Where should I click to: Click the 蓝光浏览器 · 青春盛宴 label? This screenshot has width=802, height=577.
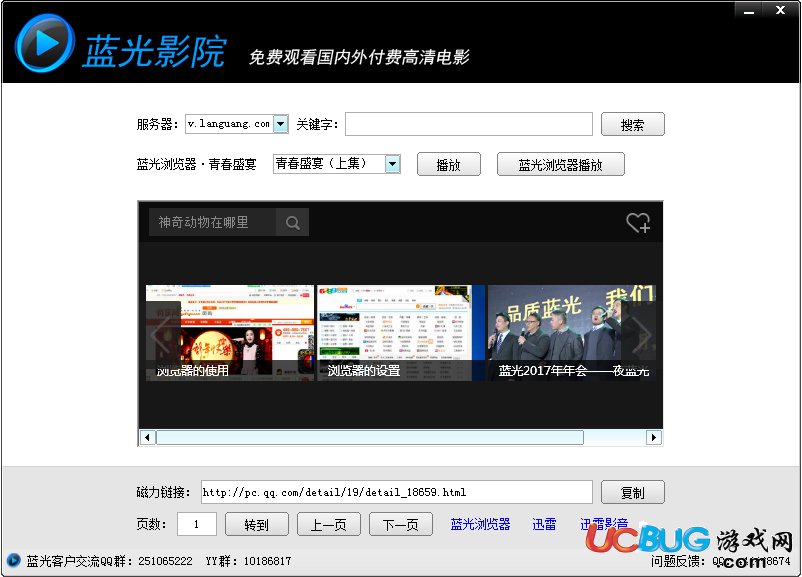point(196,164)
